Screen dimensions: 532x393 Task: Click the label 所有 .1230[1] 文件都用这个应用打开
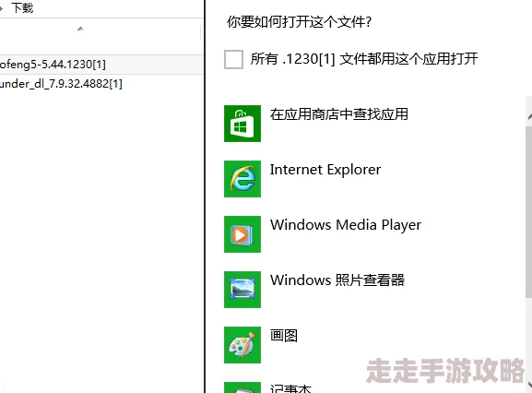click(364, 59)
